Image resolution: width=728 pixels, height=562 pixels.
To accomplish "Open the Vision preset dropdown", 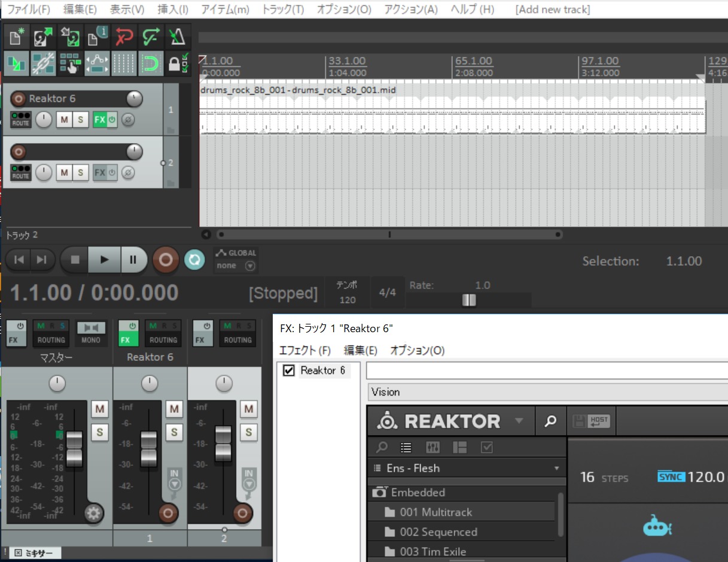I will (x=547, y=392).
